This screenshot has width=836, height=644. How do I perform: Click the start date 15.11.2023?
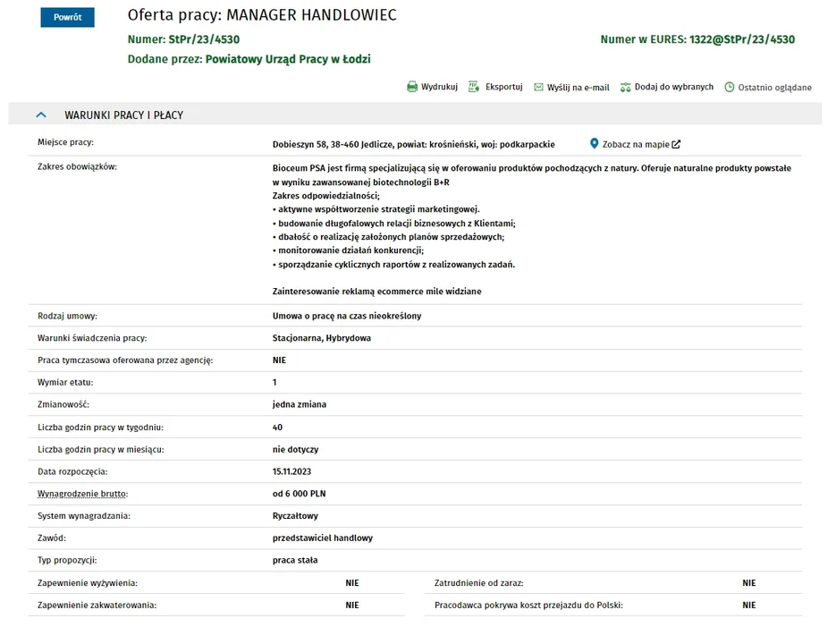click(291, 471)
